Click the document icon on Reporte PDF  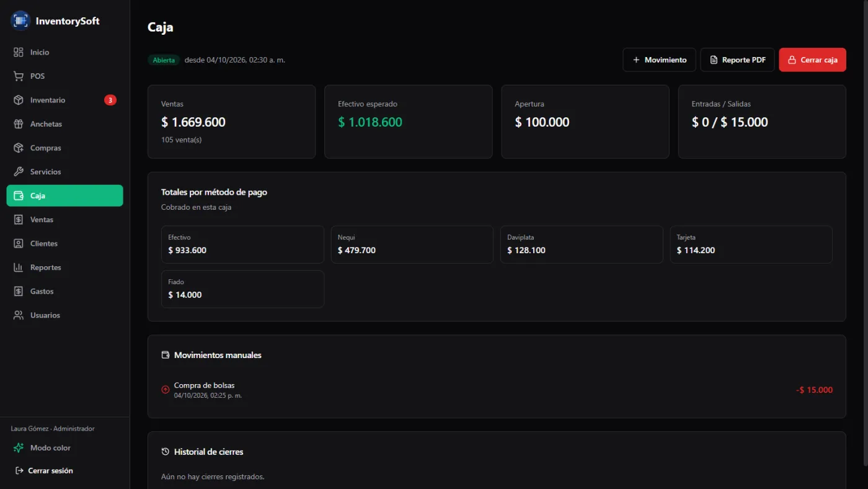click(714, 60)
